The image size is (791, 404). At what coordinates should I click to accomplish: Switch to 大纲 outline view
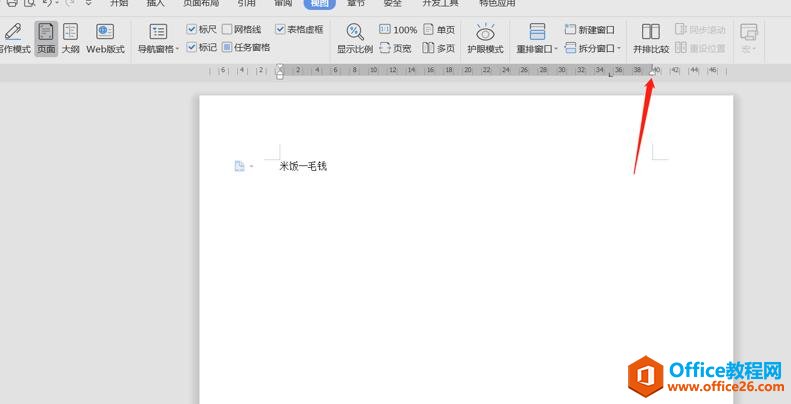pos(71,38)
